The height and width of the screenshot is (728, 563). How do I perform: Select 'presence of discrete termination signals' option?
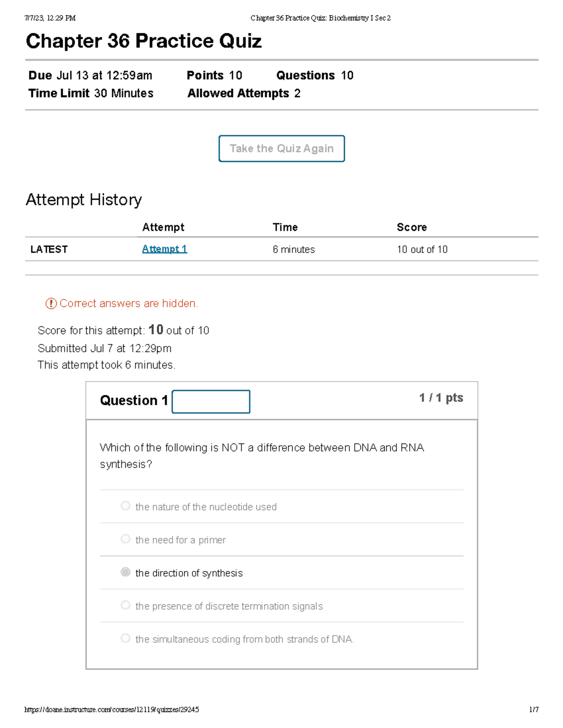click(x=125, y=605)
